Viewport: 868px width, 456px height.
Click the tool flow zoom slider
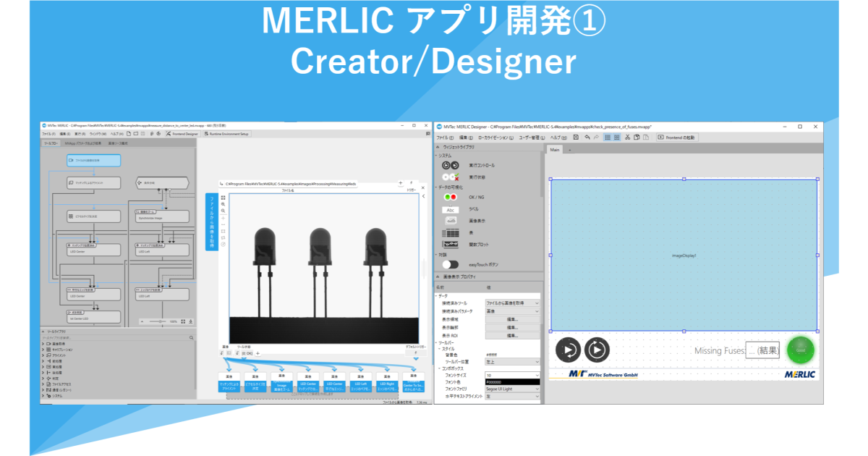click(159, 321)
